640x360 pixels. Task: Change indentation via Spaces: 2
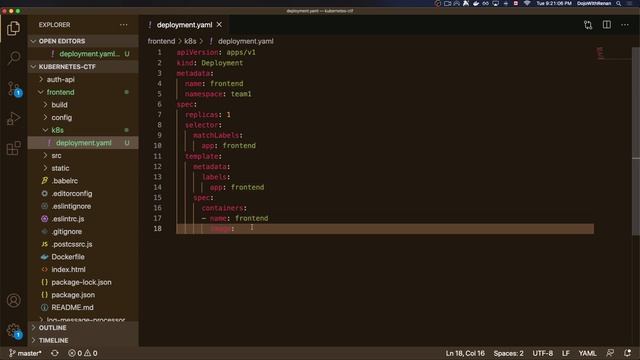tap(508, 353)
